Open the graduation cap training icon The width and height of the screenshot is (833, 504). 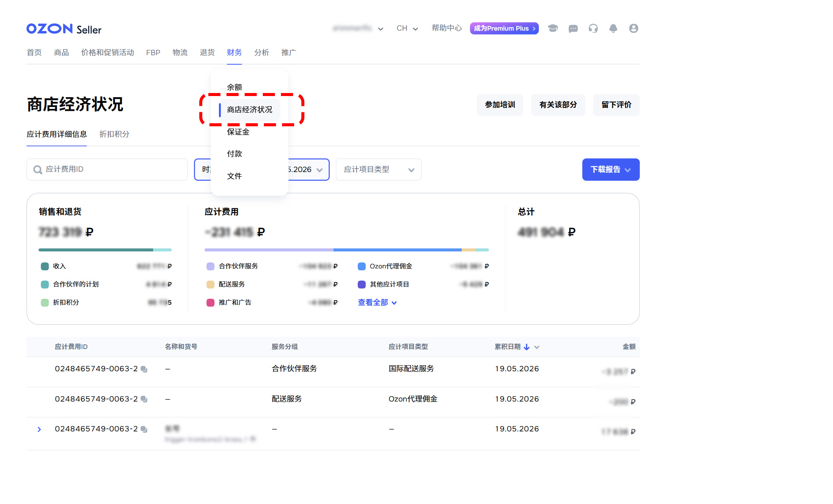point(553,28)
